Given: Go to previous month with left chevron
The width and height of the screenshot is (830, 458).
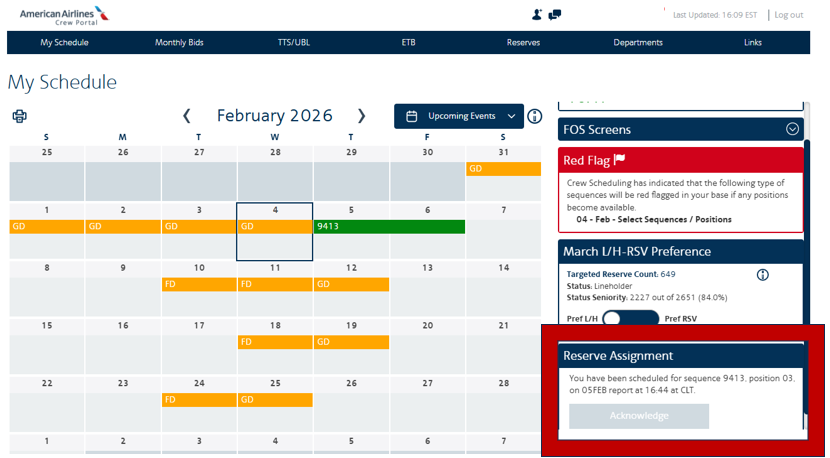Looking at the screenshot, I should point(186,116).
